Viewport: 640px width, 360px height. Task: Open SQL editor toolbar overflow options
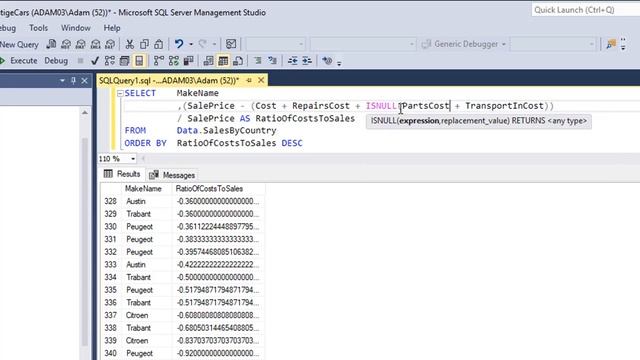tap(339, 62)
